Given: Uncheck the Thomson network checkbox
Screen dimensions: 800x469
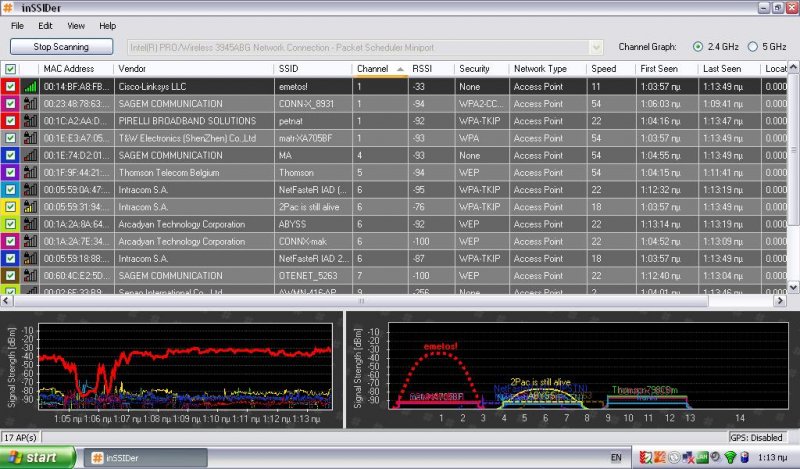Looking at the screenshot, I should (x=10, y=172).
